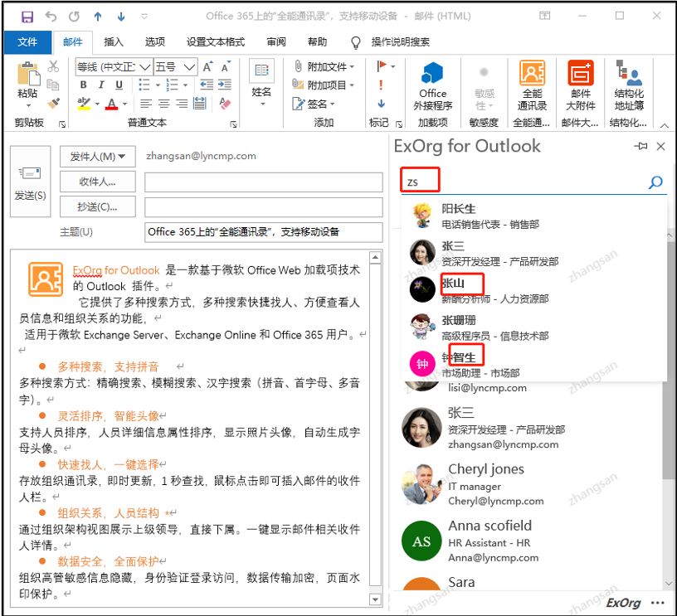This screenshot has width=677, height=616.
Task: Pick the red font color button
Action: [x=112, y=104]
